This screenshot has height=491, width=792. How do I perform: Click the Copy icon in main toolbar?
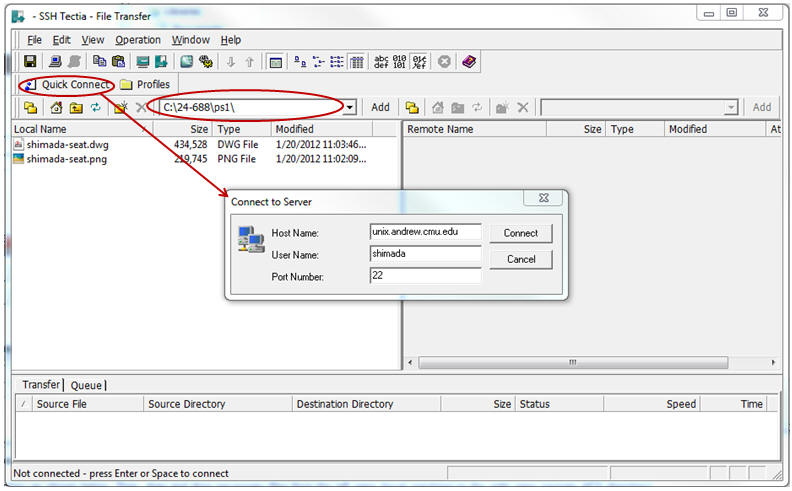click(x=100, y=62)
